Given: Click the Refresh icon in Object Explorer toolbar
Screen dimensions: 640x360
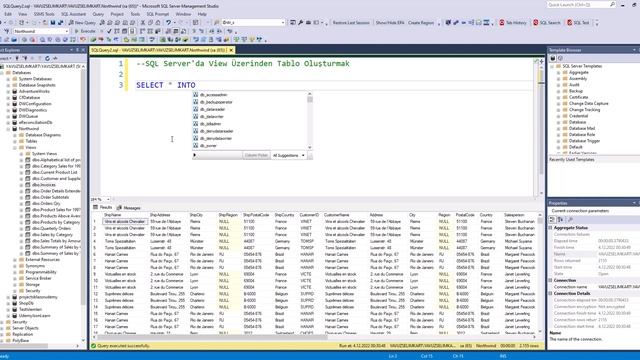Looking at the screenshot, I should 47,58.
